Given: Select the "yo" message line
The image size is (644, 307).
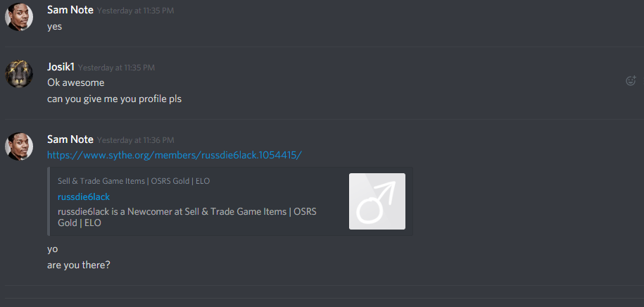Looking at the screenshot, I should coord(53,249).
